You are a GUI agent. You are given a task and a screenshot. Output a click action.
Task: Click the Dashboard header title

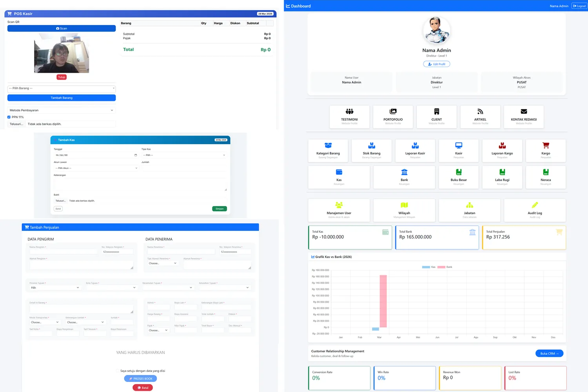point(300,6)
